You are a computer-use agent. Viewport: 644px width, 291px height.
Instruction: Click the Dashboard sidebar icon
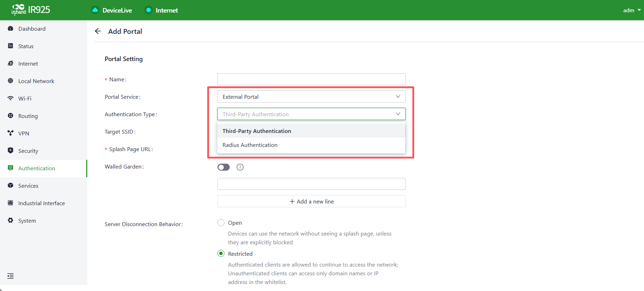coord(10,29)
